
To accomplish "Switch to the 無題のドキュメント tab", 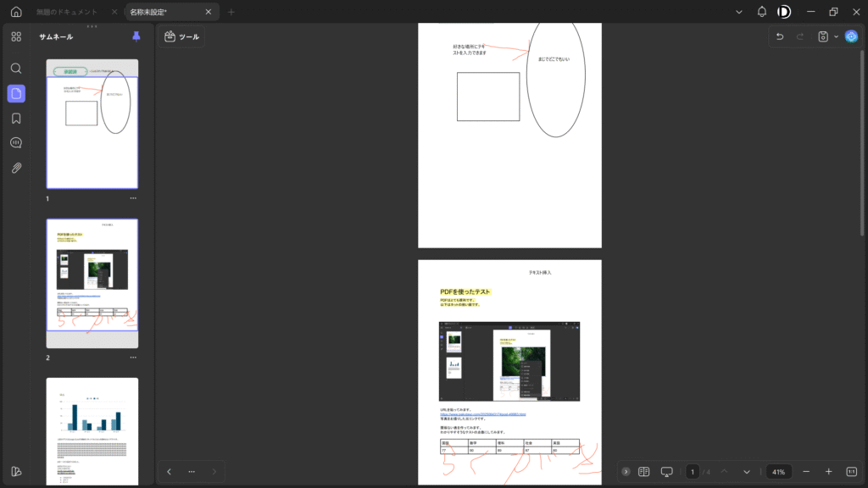I will coord(66,12).
